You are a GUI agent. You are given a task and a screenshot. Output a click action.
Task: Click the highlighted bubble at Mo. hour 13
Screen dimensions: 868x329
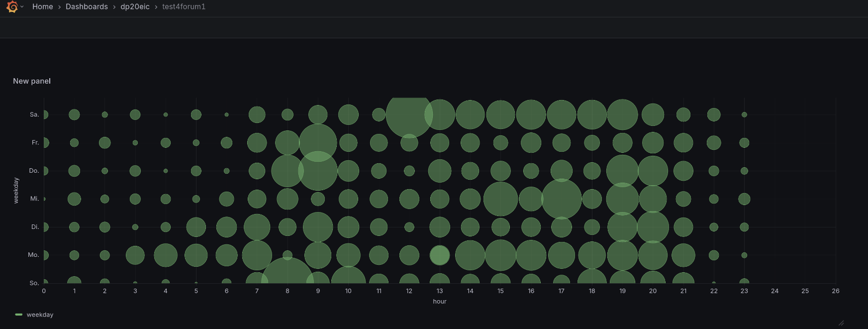(x=440, y=255)
